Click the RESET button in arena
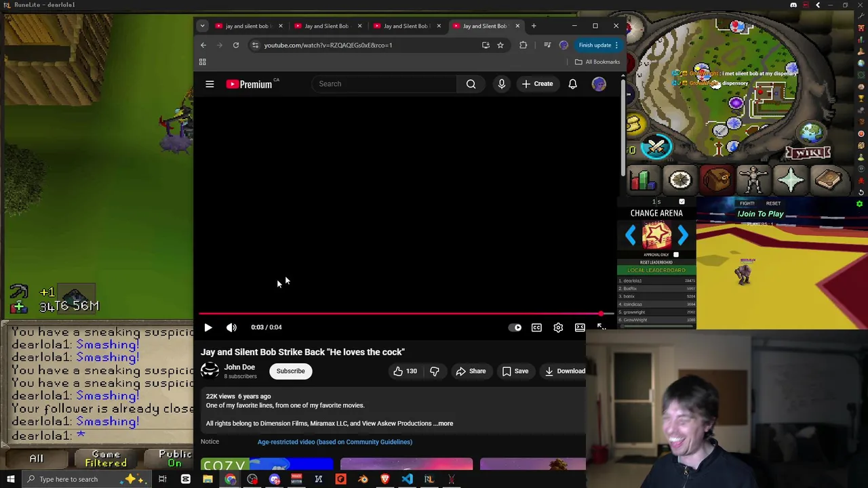The height and width of the screenshot is (488, 868). (773, 203)
